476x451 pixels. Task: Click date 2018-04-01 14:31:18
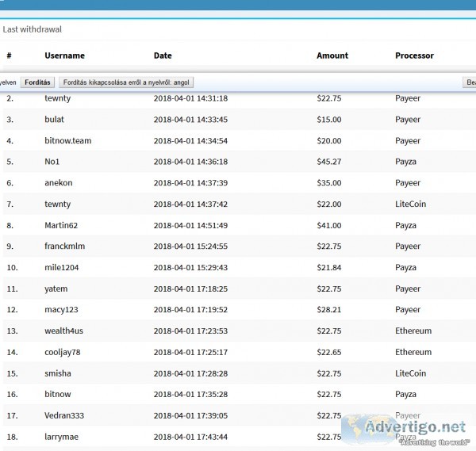point(190,98)
